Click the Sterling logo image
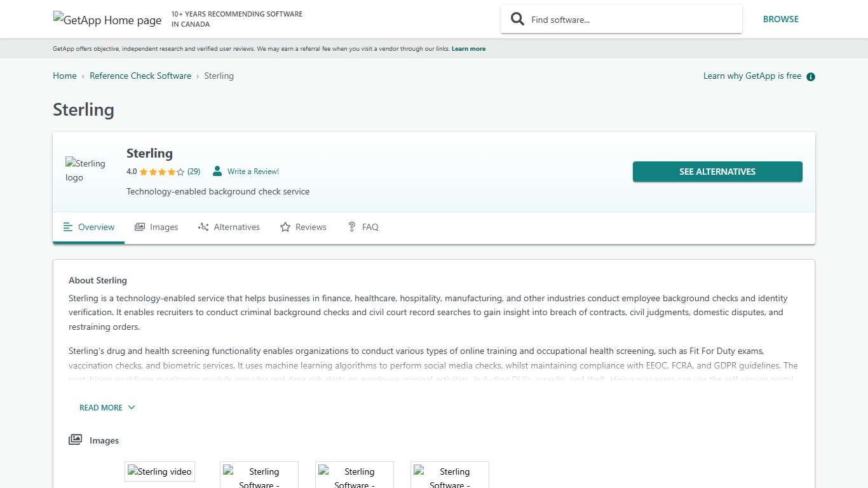This screenshot has width=868, height=488. point(86,170)
